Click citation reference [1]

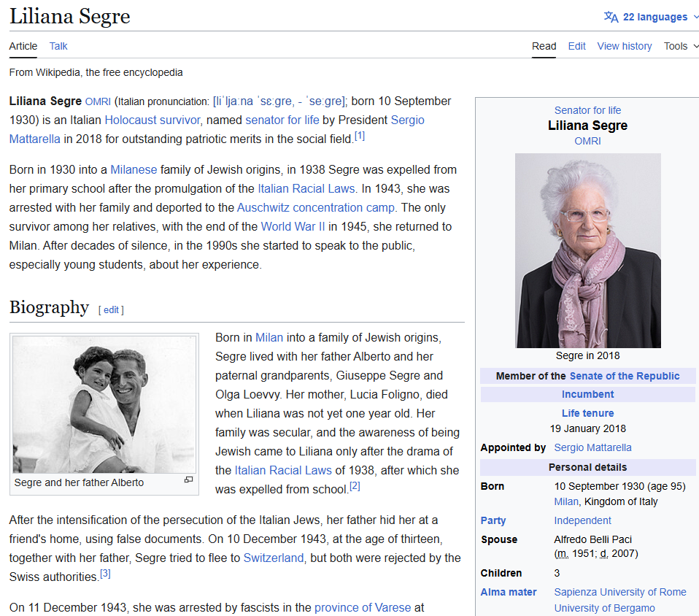click(x=360, y=136)
